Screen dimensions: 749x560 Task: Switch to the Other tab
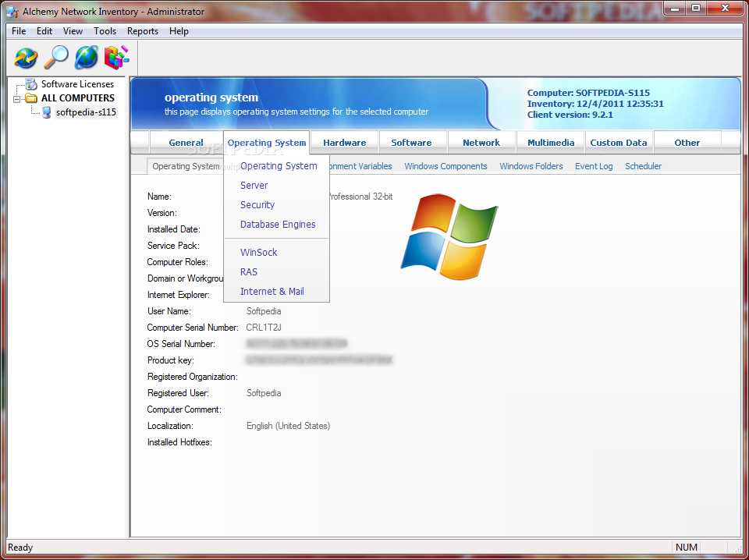[687, 142]
